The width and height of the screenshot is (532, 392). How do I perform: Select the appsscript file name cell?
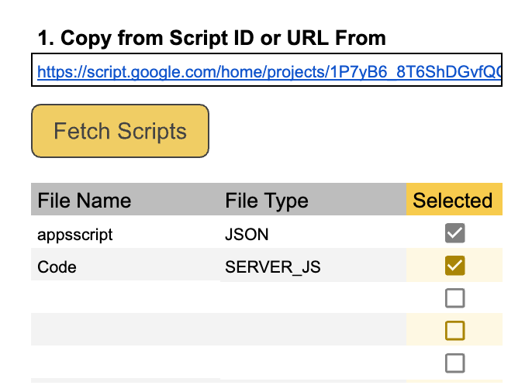[75, 234]
